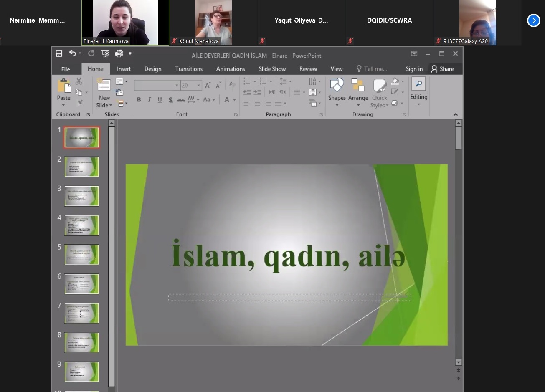Viewport: 545px width, 392px height.
Task: Open the Slide Show tab
Action: [272, 69]
